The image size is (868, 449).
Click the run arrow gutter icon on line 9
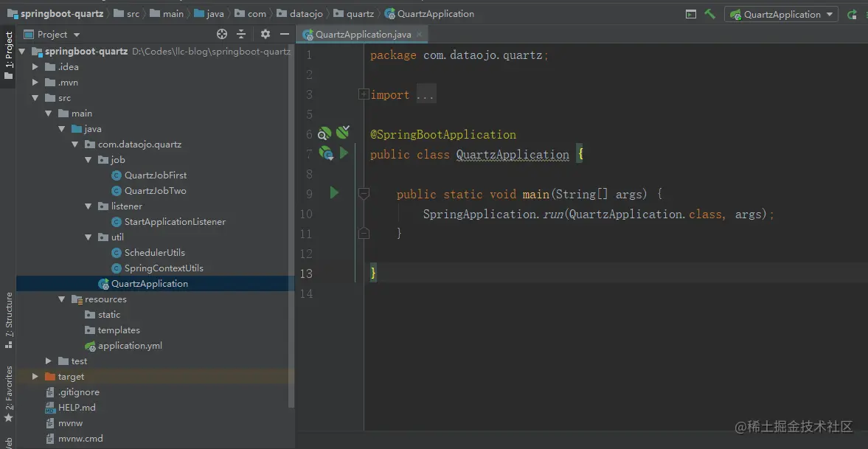pos(334,192)
